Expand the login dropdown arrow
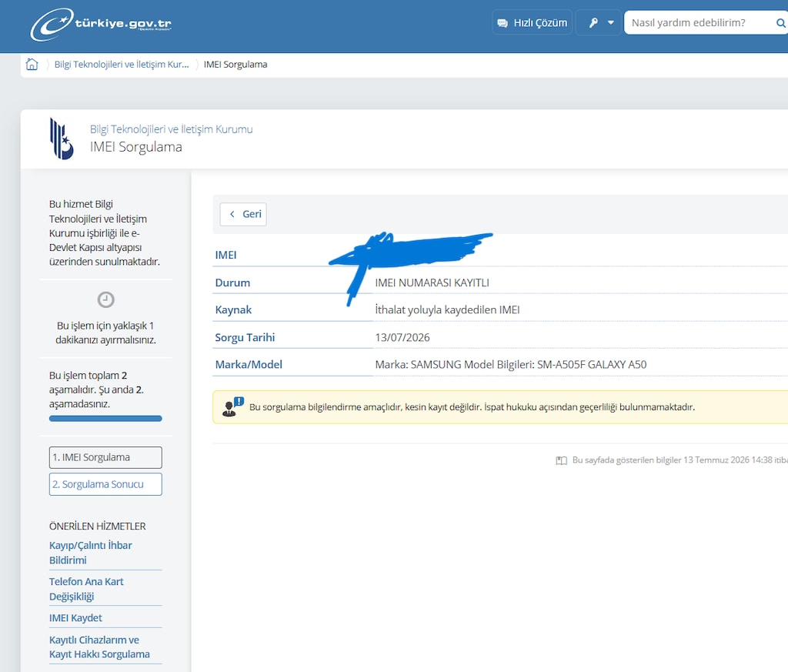788x672 pixels. pos(610,22)
